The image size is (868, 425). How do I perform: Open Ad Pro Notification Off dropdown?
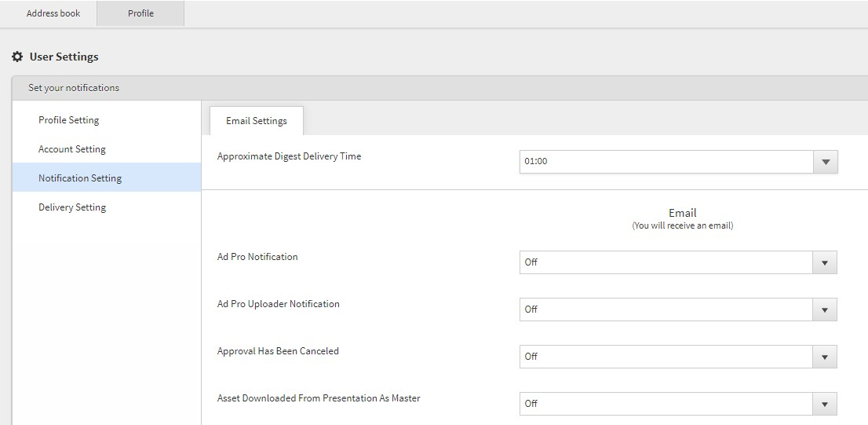pyautogui.click(x=678, y=262)
